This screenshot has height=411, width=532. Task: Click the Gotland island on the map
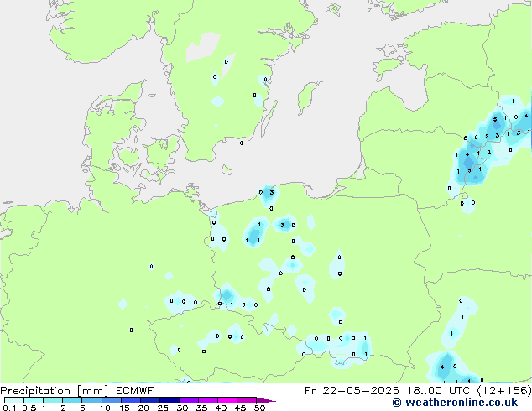[306, 96]
